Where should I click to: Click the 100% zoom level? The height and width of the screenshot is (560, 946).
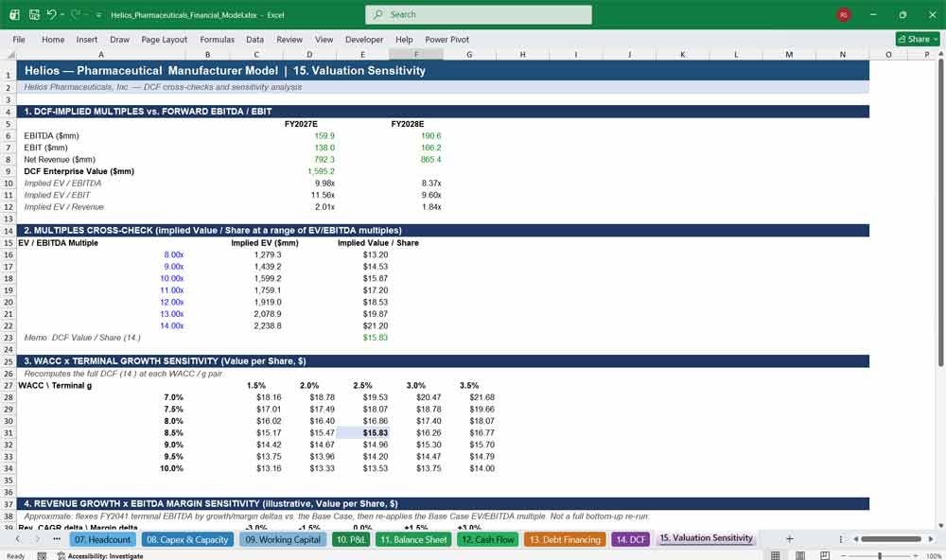tap(933, 556)
